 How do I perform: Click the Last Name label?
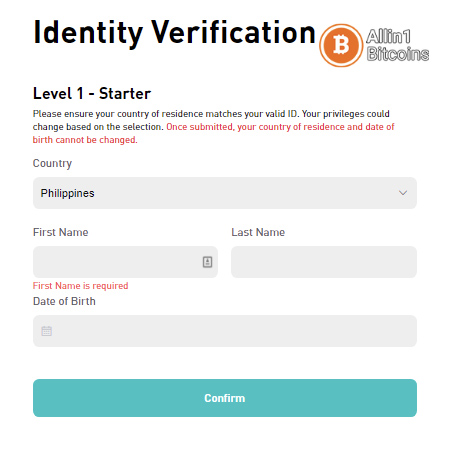[x=258, y=232]
